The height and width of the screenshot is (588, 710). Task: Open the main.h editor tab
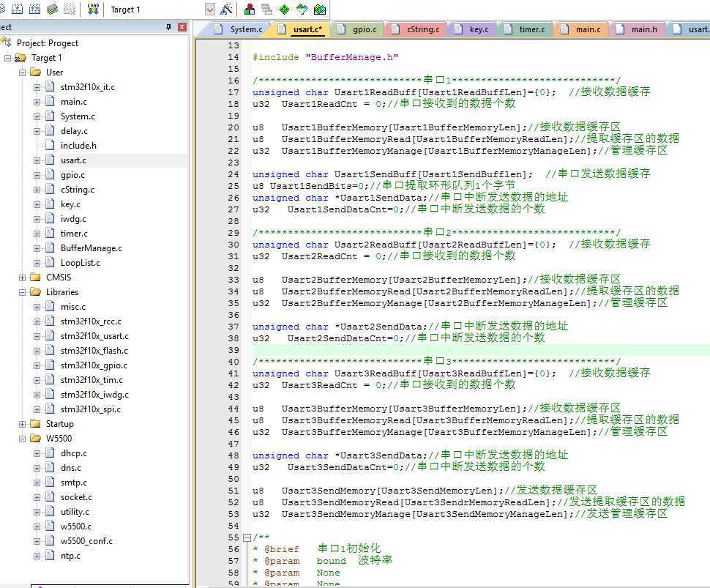[638, 29]
